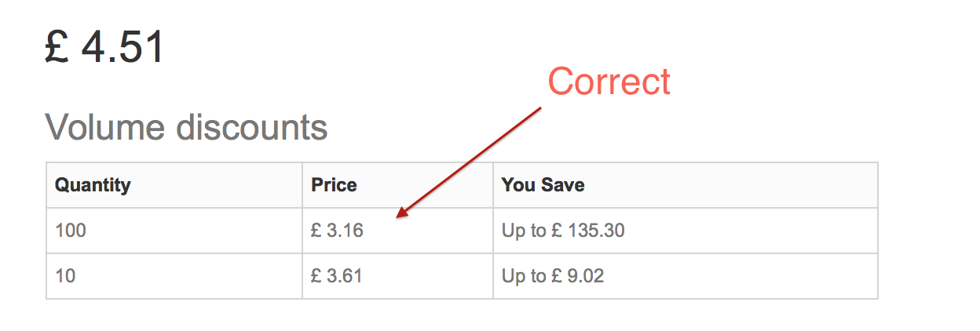The image size is (980, 331).
Task: Click the pound symbol beside 3.16
Action: [x=316, y=231]
